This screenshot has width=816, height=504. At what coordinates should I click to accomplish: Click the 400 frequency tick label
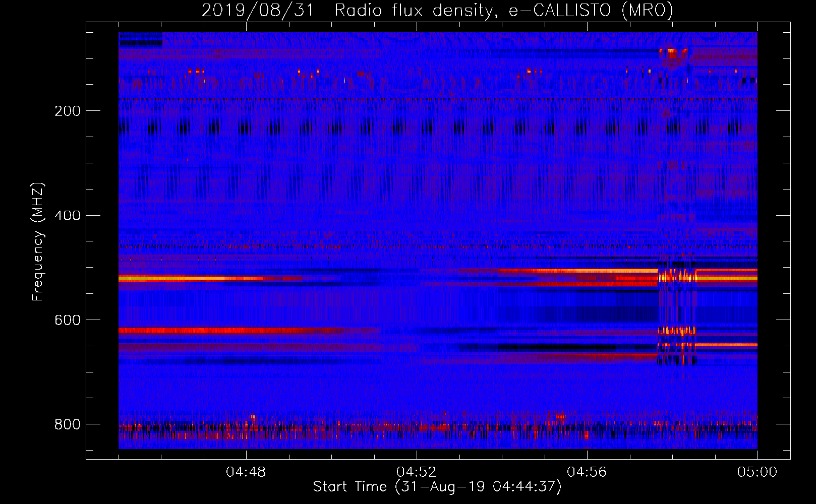pyautogui.click(x=68, y=216)
